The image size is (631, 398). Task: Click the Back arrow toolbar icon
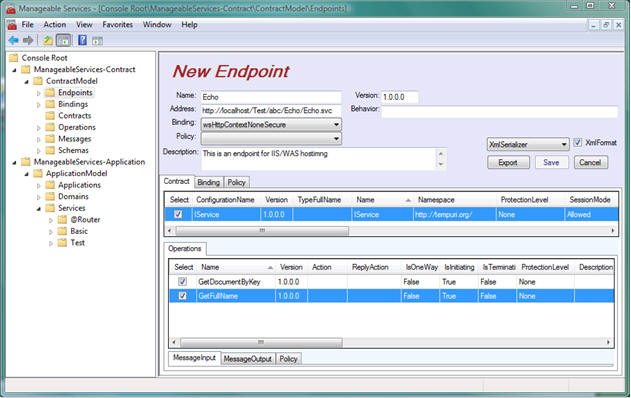click(13, 40)
